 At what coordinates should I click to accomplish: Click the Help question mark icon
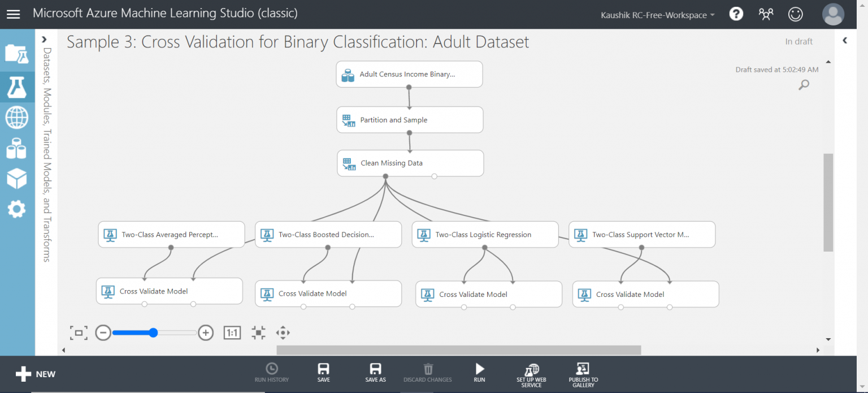(x=736, y=14)
